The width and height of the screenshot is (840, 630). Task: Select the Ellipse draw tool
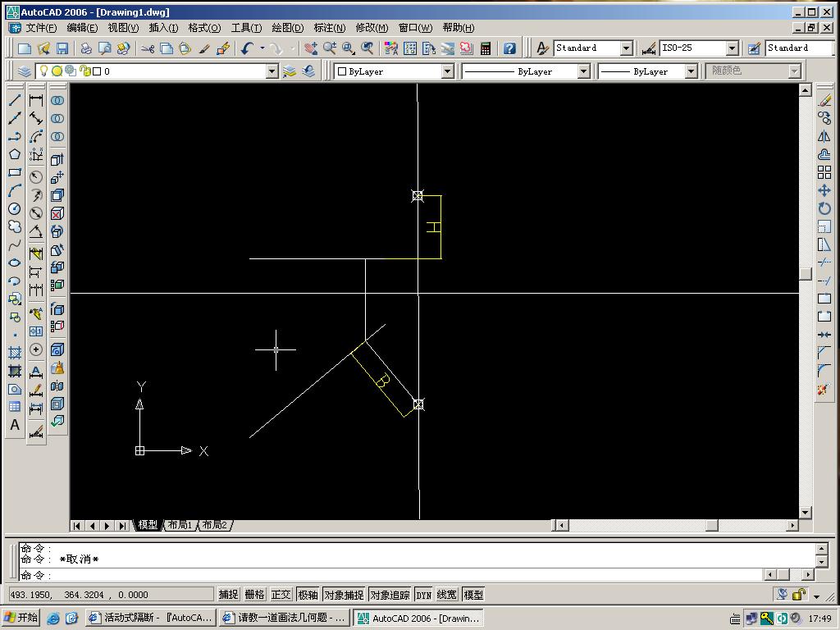15,263
